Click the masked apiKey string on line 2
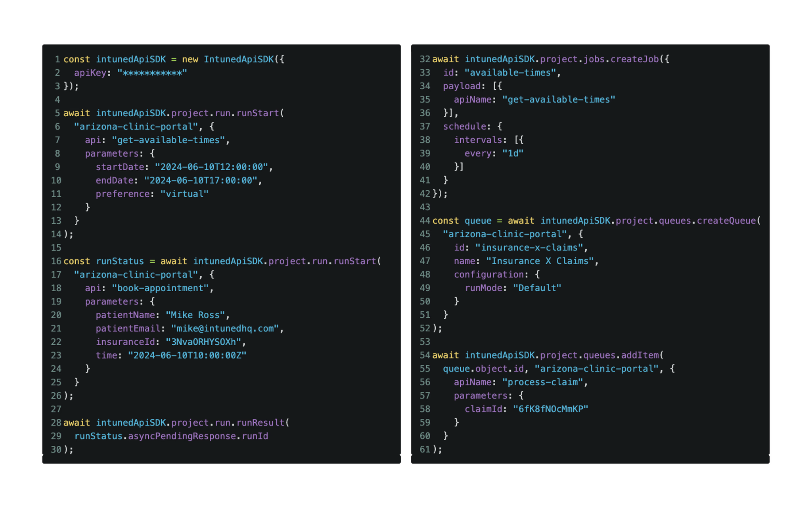812x508 pixels. click(x=152, y=73)
